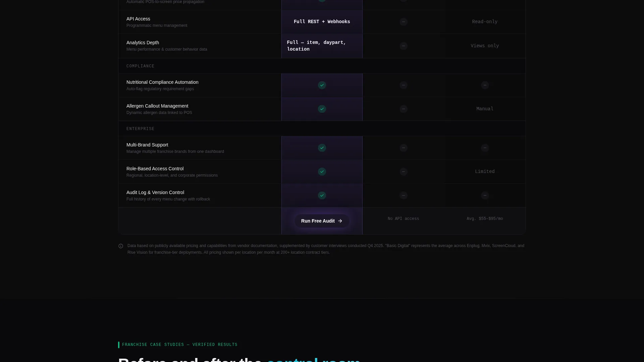Image resolution: width=644 pixels, height=362 pixels.
Task: Click the Role-Based Access Control feature title
Action: [155, 169]
